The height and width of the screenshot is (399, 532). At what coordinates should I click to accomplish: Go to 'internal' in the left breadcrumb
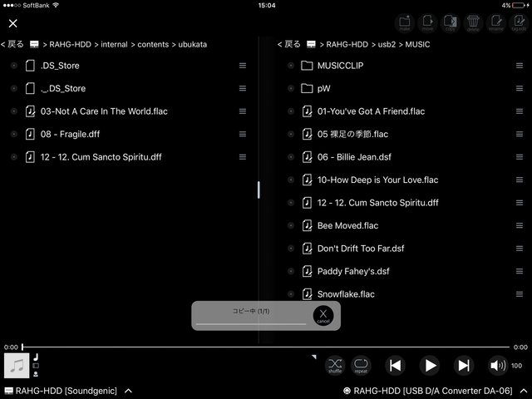click(115, 44)
